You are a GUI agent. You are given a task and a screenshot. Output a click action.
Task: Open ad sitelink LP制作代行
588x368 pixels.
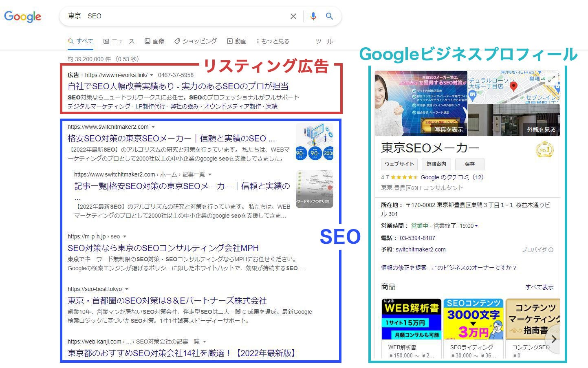point(150,106)
